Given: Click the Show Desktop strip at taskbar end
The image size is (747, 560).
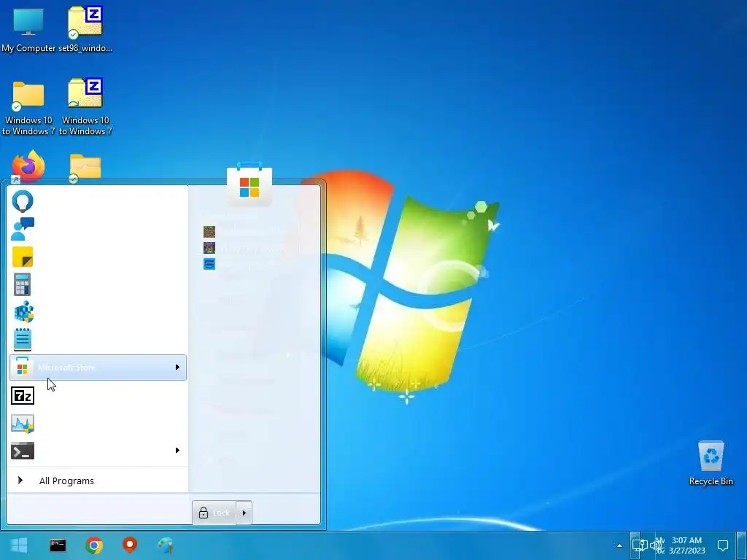Looking at the screenshot, I should coord(742,545).
